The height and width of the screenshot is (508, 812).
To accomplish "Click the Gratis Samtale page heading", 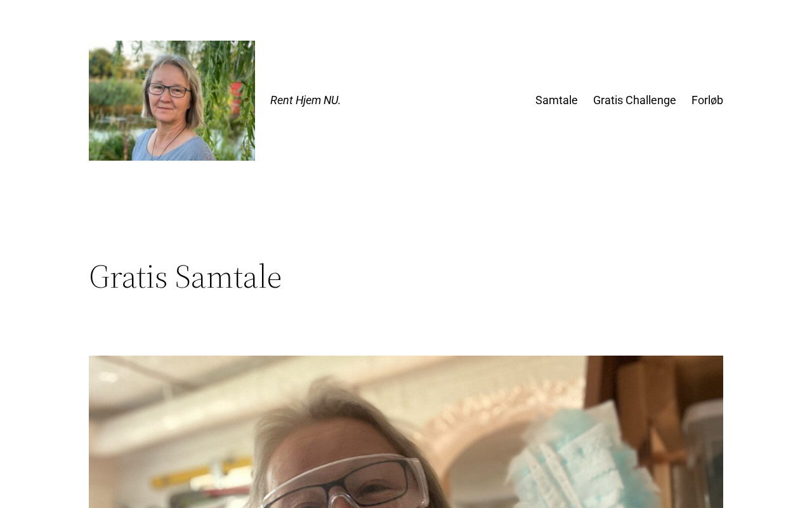I will [x=185, y=276].
